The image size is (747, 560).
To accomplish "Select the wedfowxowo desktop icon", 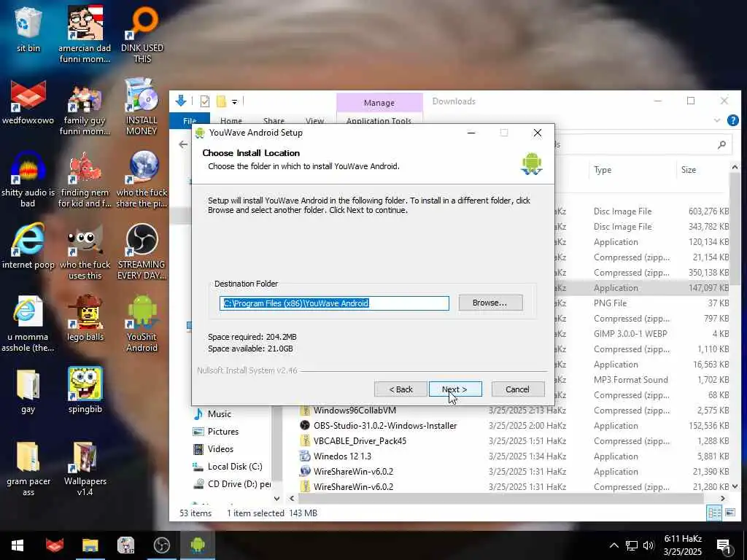I will click(28, 102).
